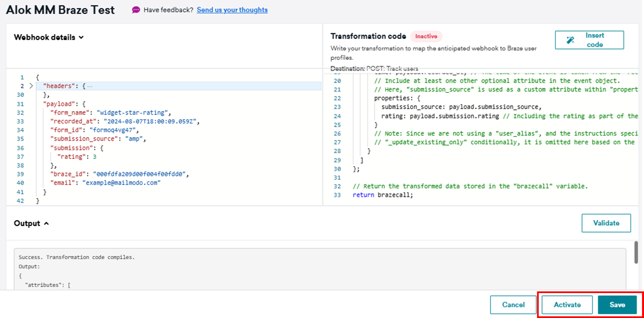Click the "Return the transformed data" comment line
The width and height of the screenshot is (644, 318).
pos(470,186)
